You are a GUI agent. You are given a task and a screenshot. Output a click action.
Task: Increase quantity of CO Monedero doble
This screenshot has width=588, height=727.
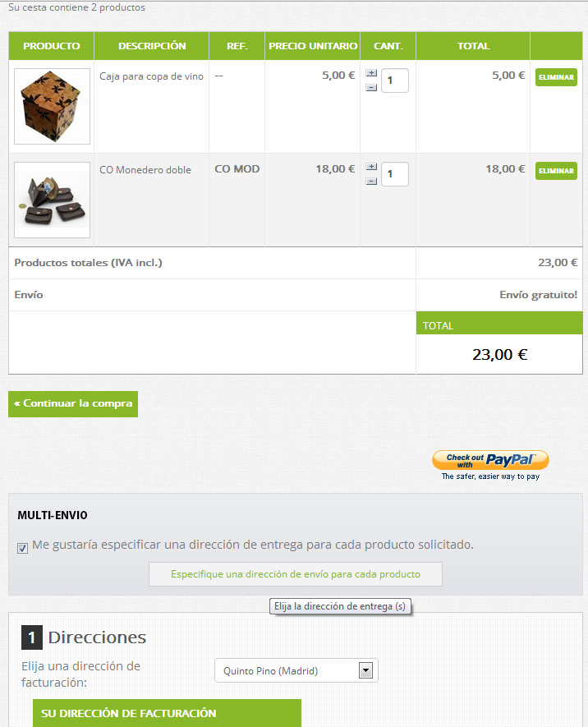click(x=371, y=167)
